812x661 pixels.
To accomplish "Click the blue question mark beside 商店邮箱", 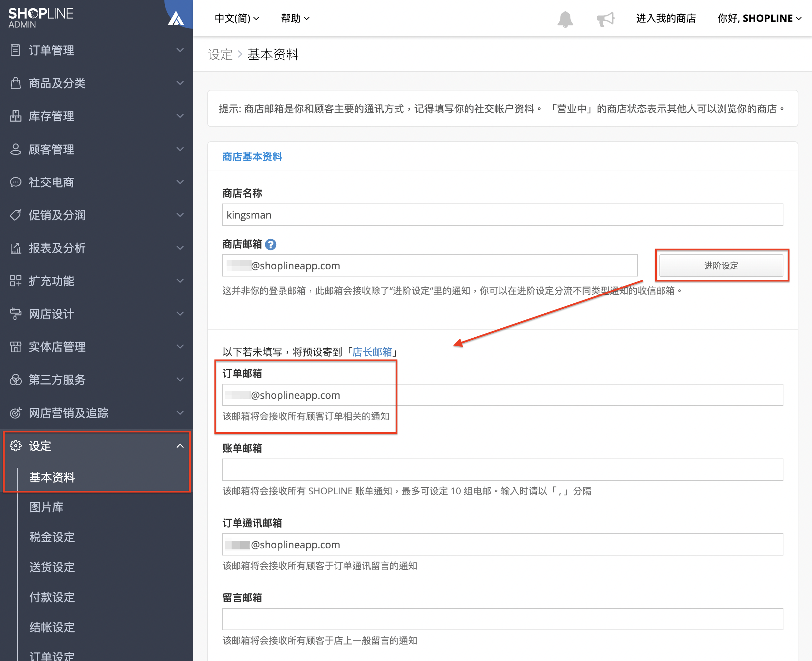I will [271, 244].
